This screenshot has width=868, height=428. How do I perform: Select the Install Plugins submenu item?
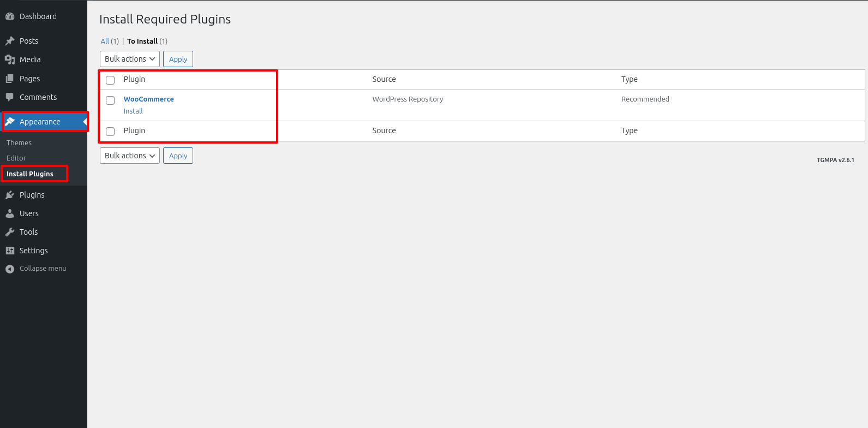(30, 174)
